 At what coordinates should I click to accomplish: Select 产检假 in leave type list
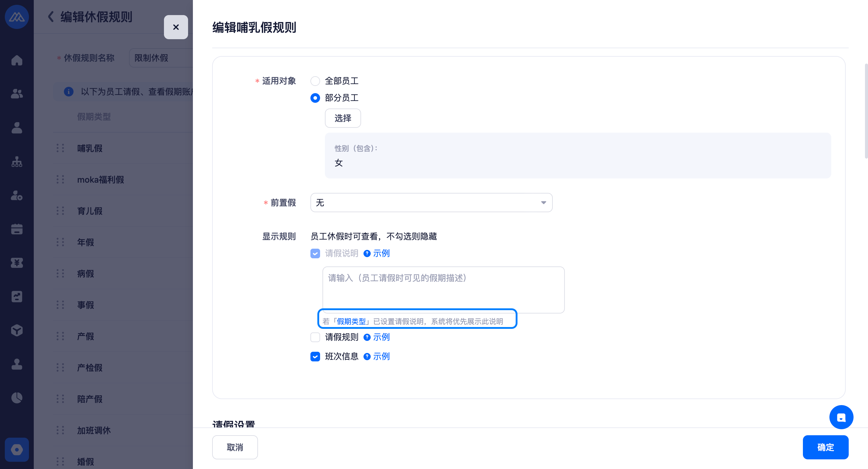[90, 368]
